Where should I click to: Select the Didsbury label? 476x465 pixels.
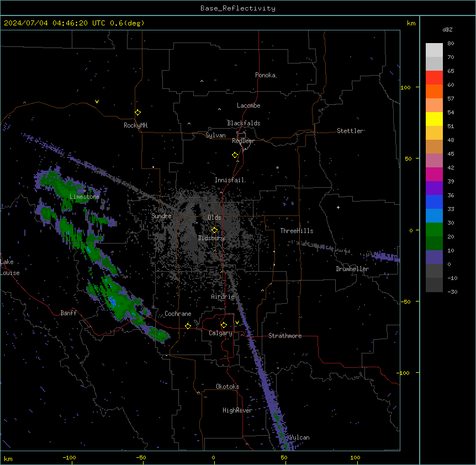211,238
